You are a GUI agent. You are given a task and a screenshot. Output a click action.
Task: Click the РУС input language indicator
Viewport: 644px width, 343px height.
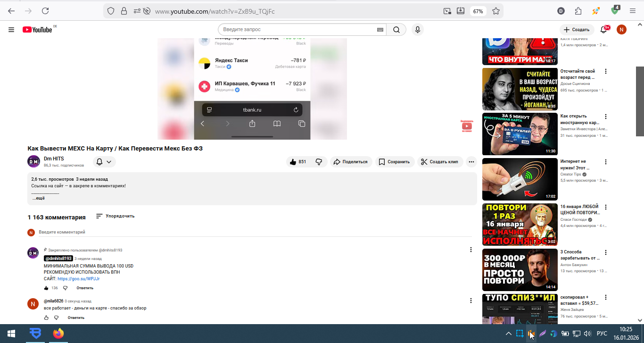tap(602, 334)
